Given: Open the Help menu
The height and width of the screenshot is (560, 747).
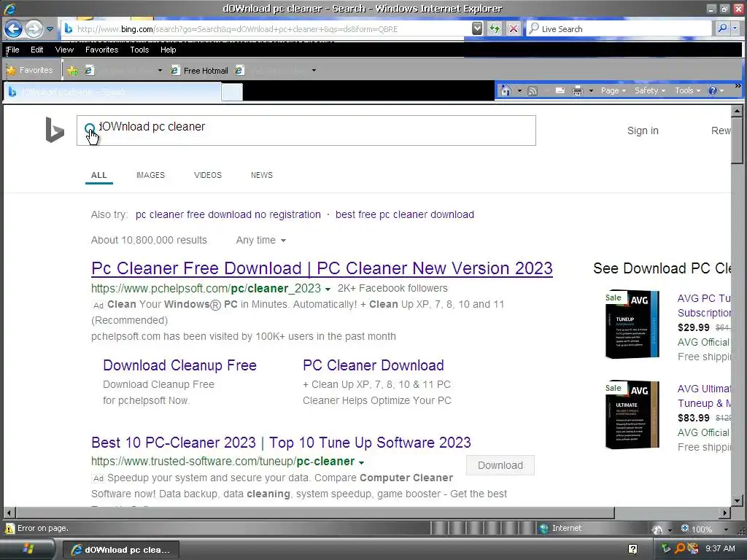Looking at the screenshot, I should tap(168, 50).
